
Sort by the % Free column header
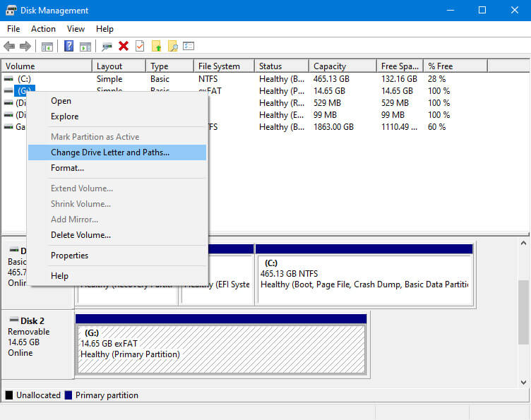(x=455, y=66)
